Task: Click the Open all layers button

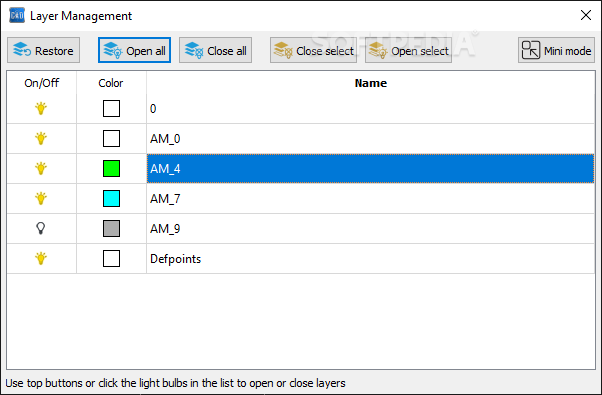Action: [134, 50]
